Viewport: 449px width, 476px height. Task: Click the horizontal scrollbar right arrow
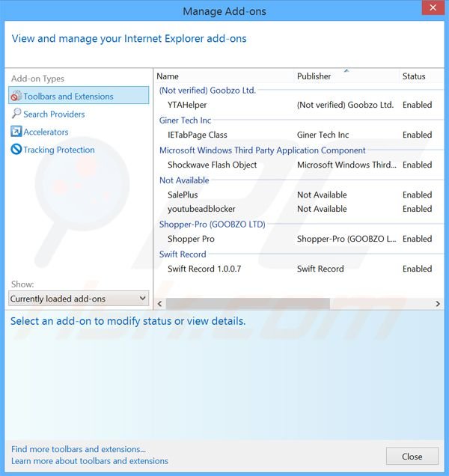(438, 304)
